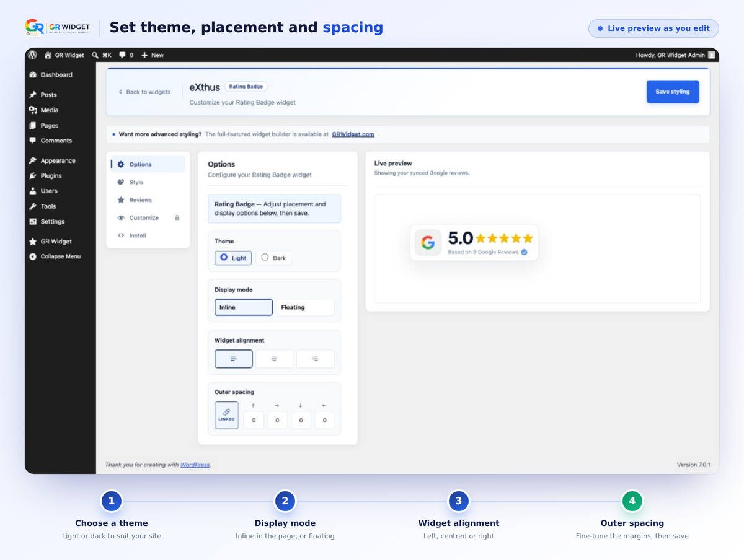Click the Dashboard gauge icon
This screenshot has height=560, width=744.
click(33, 75)
